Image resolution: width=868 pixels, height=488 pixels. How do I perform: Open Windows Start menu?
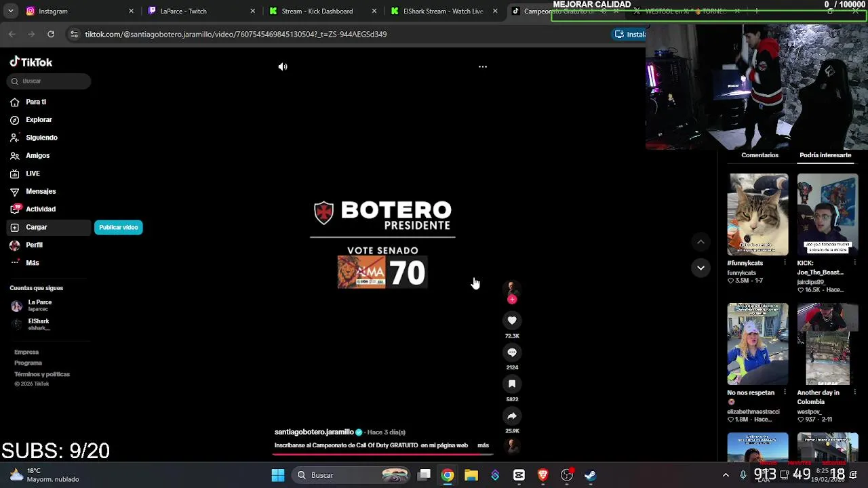pos(278,475)
